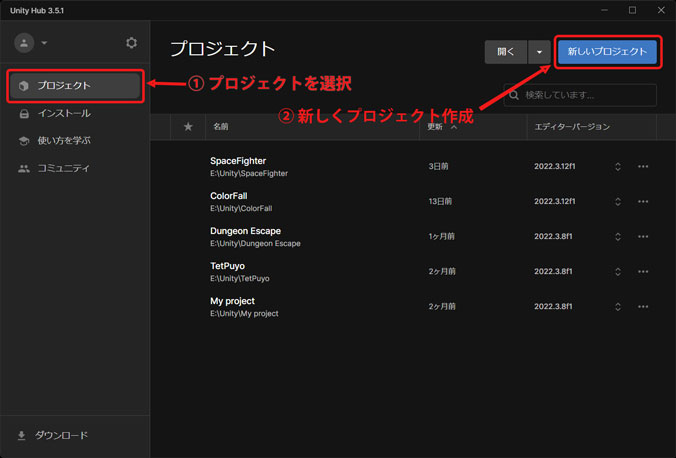Viewport: 676px width, 458px height.
Task: Click Dungeon Escape's 2022.3.8f1 version
Action: pyautogui.click(x=553, y=236)
